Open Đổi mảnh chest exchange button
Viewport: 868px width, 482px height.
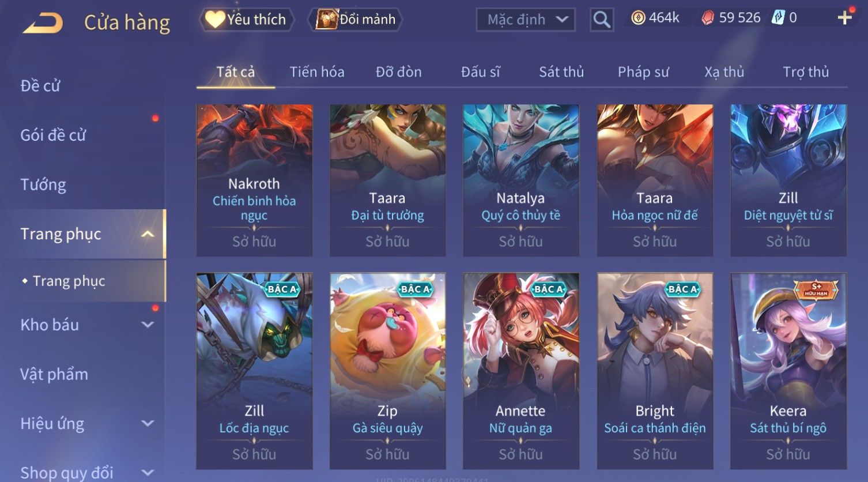(x=356, y=20)
